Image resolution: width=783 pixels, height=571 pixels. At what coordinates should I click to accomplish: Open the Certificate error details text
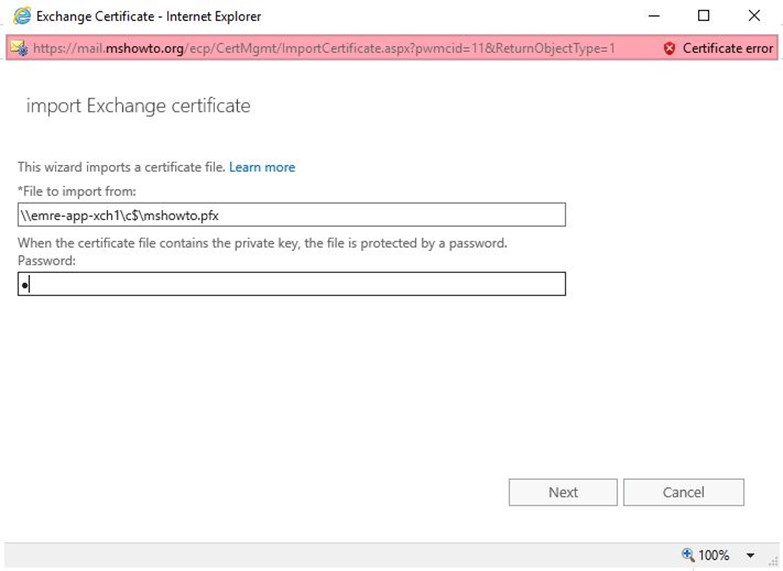[x=728, y=48]
